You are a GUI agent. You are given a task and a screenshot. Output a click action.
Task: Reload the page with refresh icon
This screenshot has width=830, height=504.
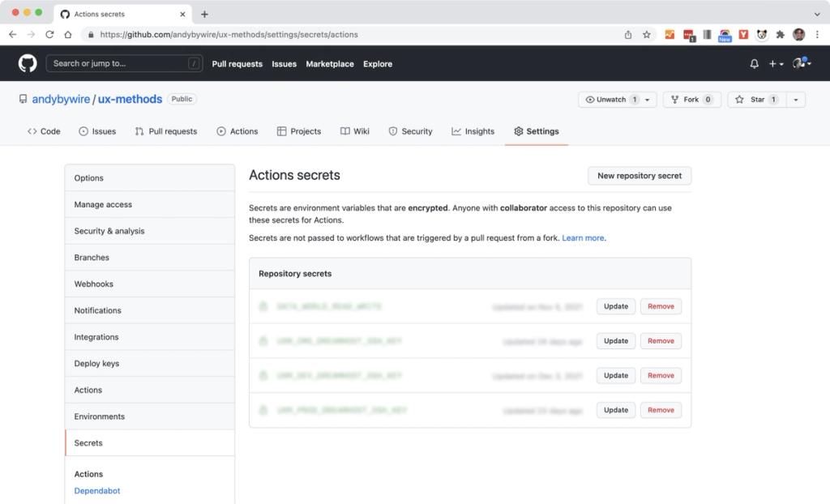[49, 34]
